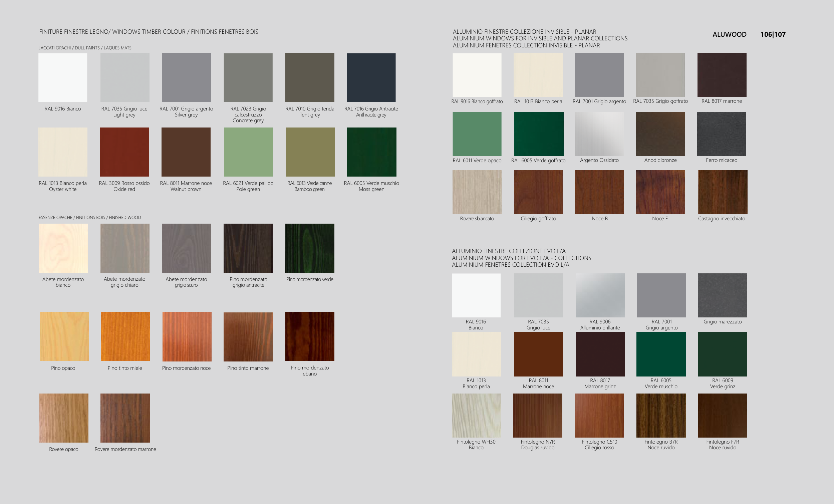The height and width of the screenshot is (504, 834).
Task: Click the Rovere mordenzato marrone sample
Action: point(125,418)
